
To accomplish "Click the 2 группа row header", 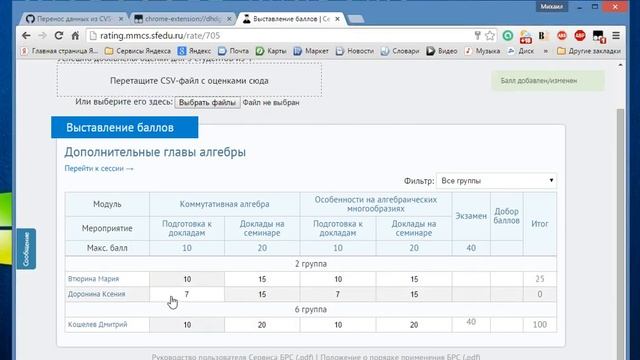I will point(311,264).
